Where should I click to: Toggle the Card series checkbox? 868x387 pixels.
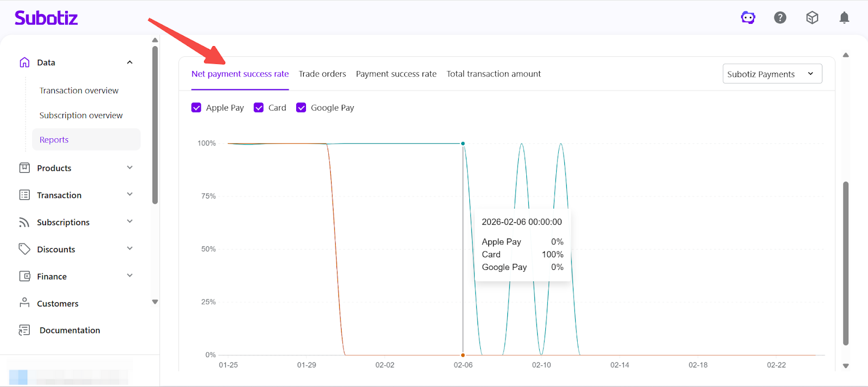point(259,108)
